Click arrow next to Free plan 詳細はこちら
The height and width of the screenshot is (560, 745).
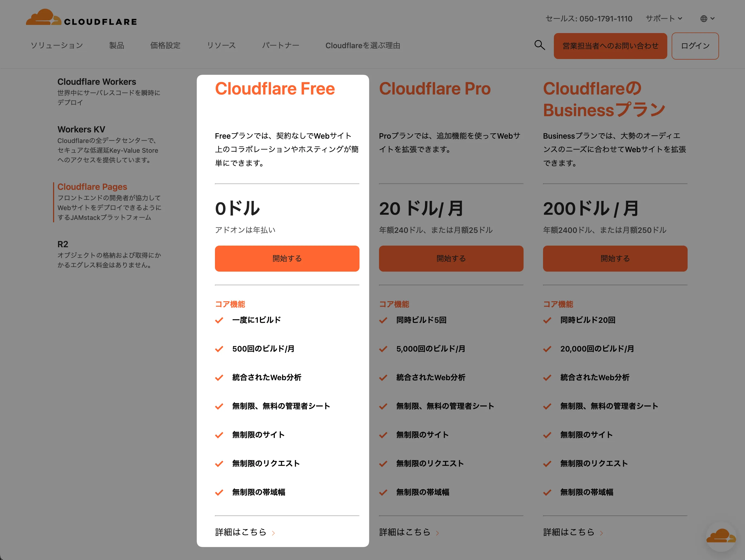(273, 533)
